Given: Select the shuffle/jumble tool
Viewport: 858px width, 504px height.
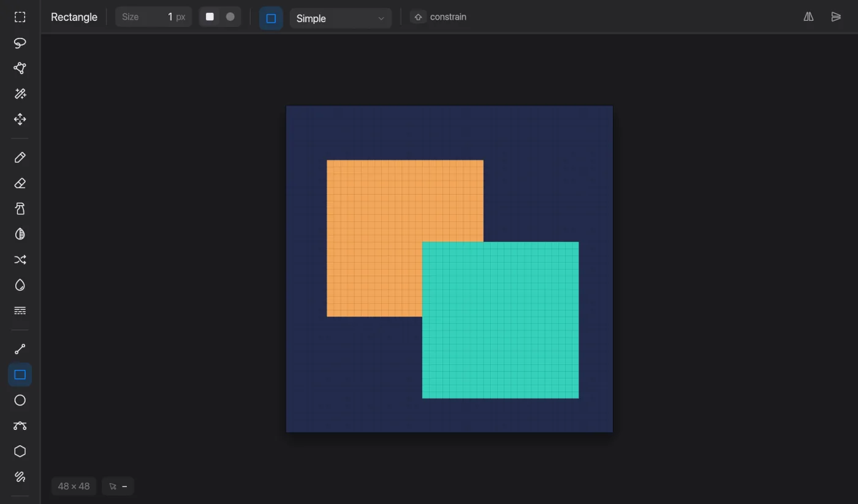Looking at the screenshot, I should tap(20, 260).
